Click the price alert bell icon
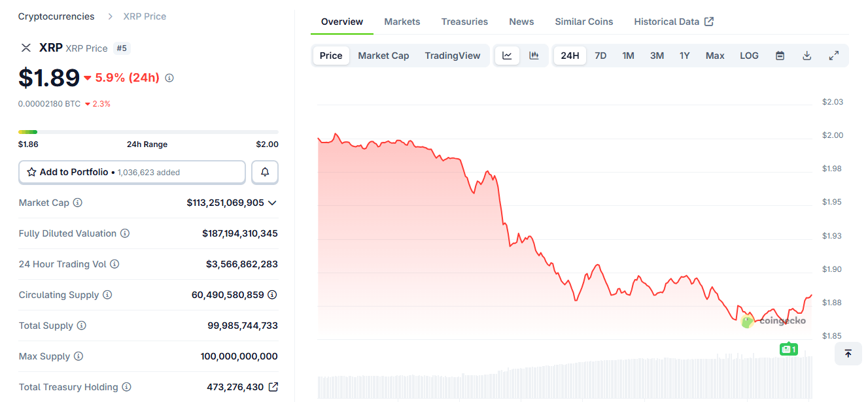The height and width of the screenshot is (402, 868). 265,172
